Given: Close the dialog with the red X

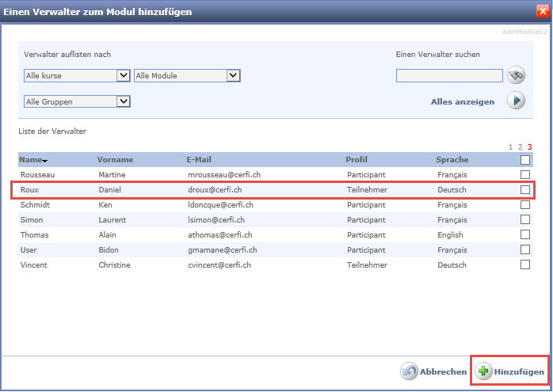Looking at the screenshot, I should click(x=543, y=11).
